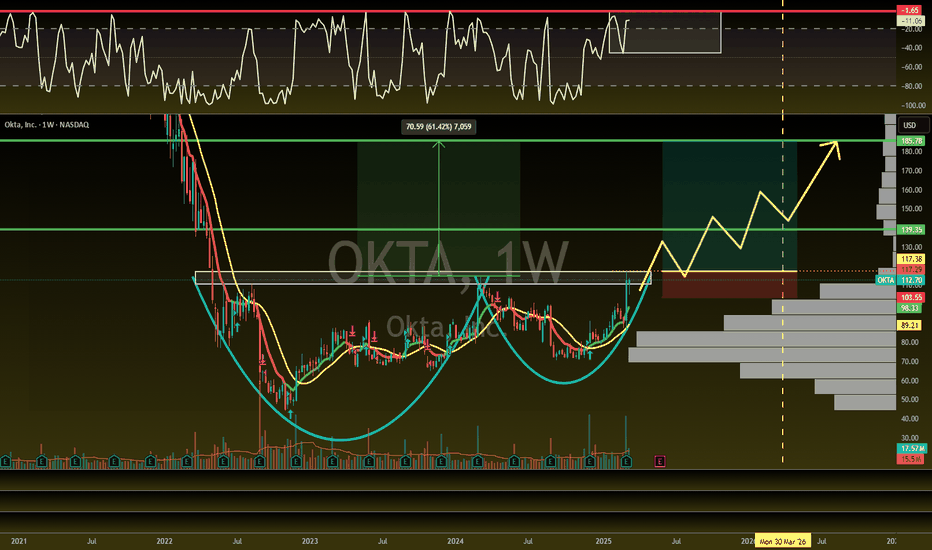Screen dimensions: 932x550
Task: Click the 150.00 price axis label
Action: pos(911,209)
